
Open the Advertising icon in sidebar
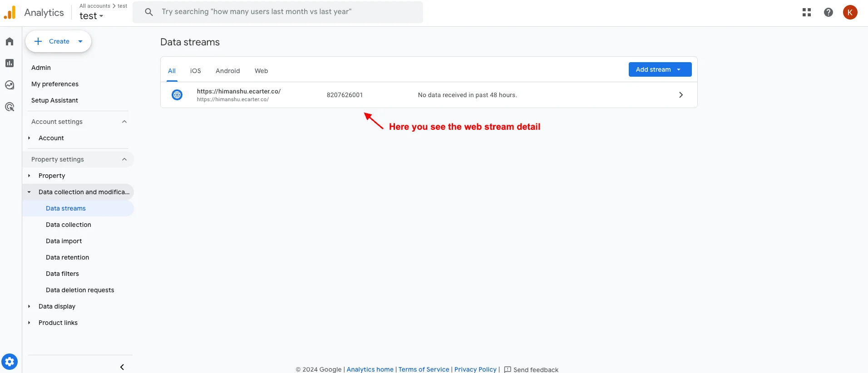pyautogui.click(x=10, y=107)
